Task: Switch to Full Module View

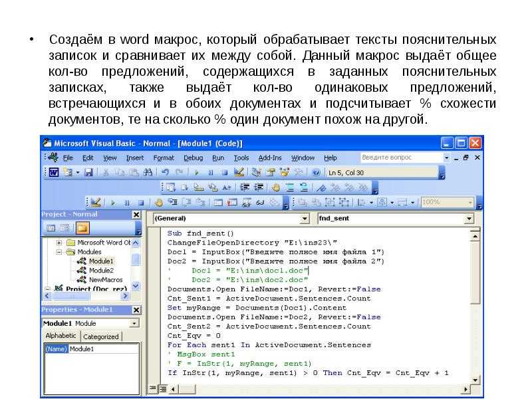Action: [x=163, y=388]
